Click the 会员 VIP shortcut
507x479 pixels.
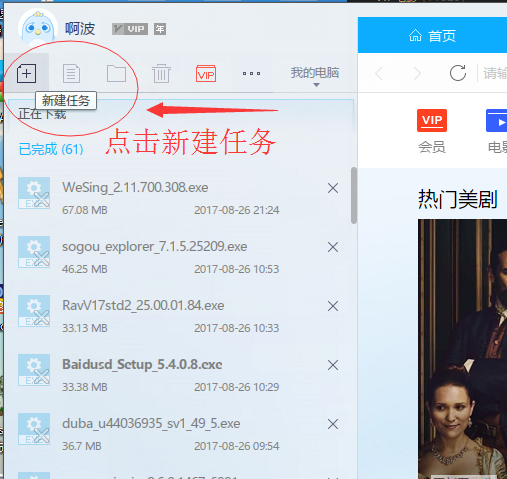pos(432,131)
